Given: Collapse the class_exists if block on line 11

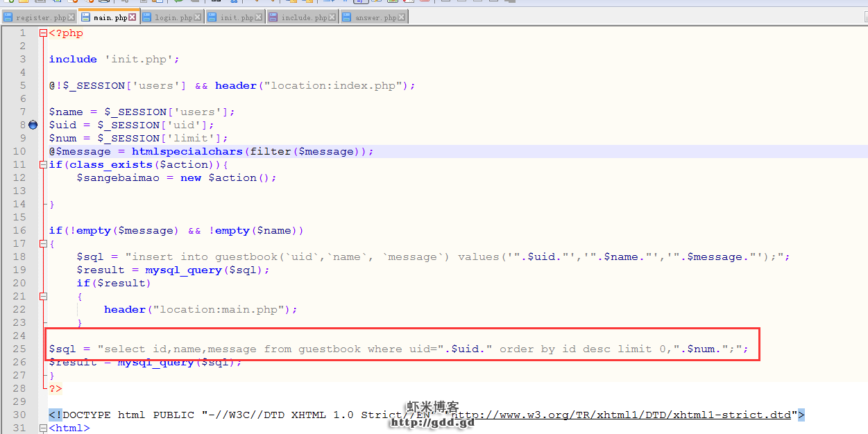Looking at the screenshot, I should click(43, 165).
